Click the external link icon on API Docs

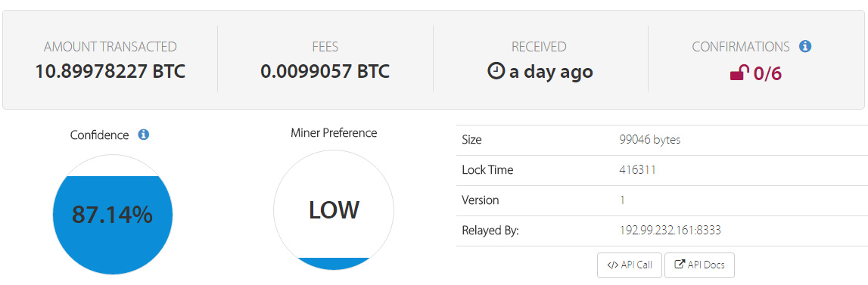tap(680, 265)
